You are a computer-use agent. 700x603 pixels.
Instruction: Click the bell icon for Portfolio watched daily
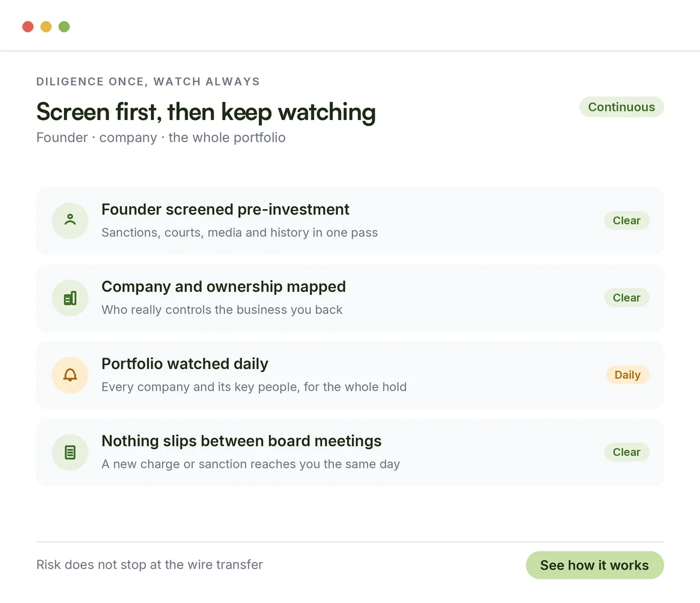pyautogui.click(x=70, y=374)
